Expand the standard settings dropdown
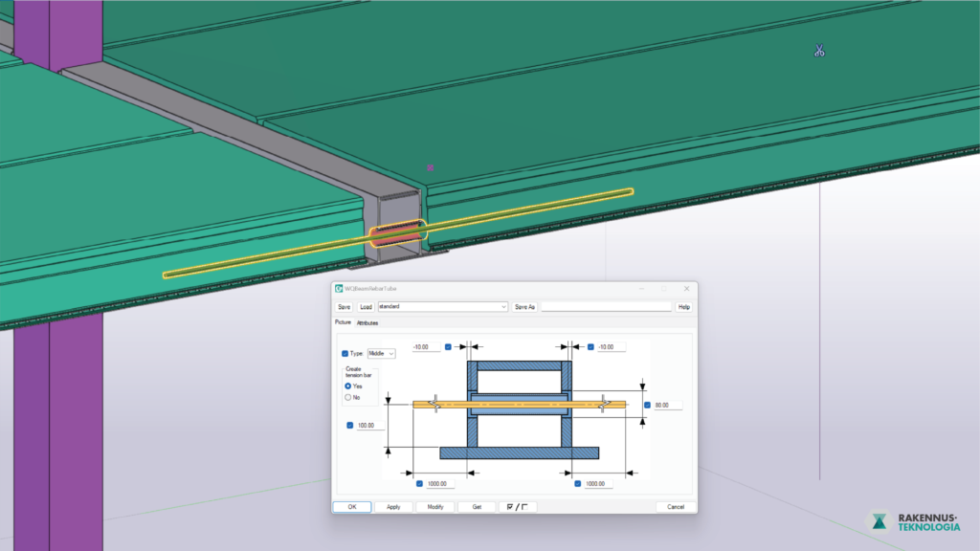The image size is (980, 551). (x=503, y=307)
